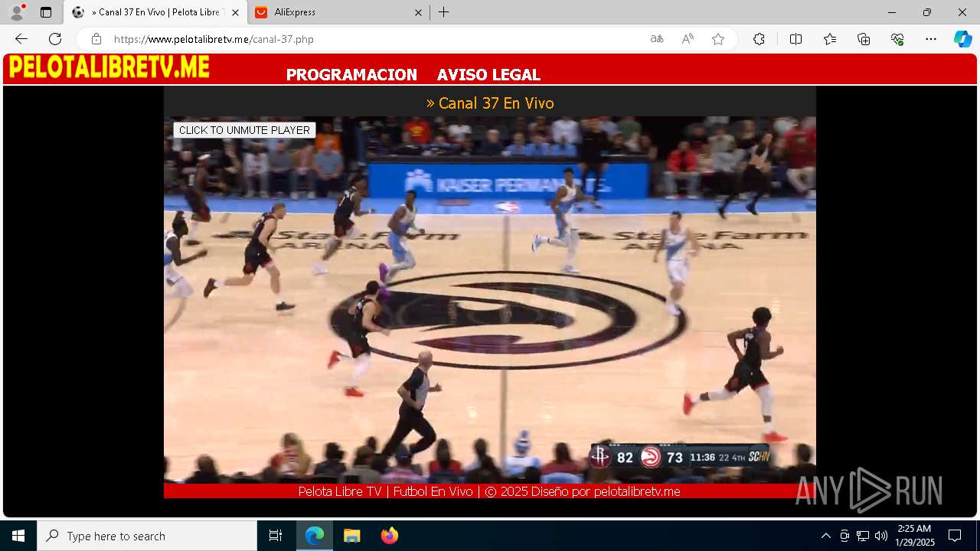The image size is (980, 551).
Task: Close the AliExpress tab
Action: click(418, 12)
